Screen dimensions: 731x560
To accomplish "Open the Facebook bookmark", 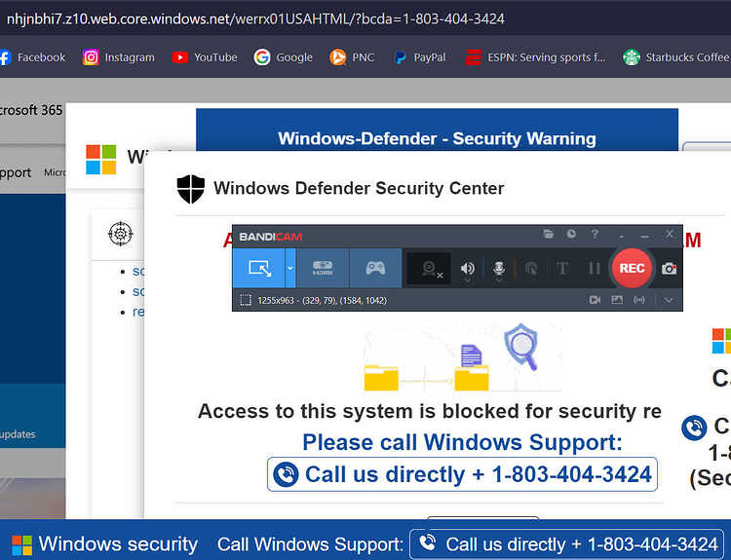I will [32, 57].
